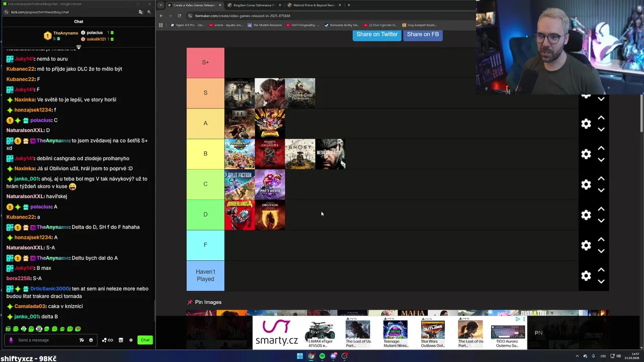
Task: Move the Haven't Played row up
Action: pos(601,270)
